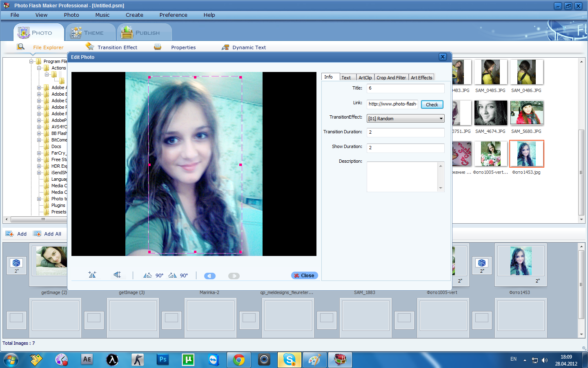Open Google Chrome from the taskbar

coord(239,360)
